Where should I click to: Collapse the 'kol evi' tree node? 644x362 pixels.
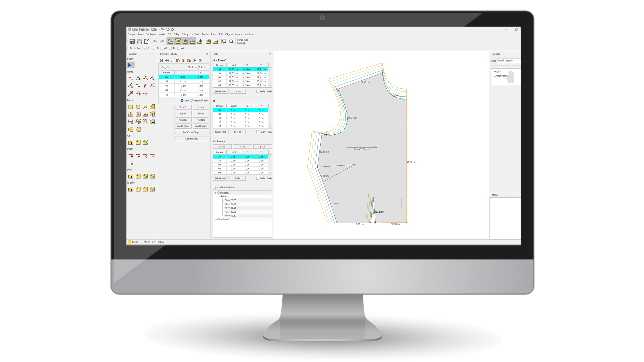(219, 197)
